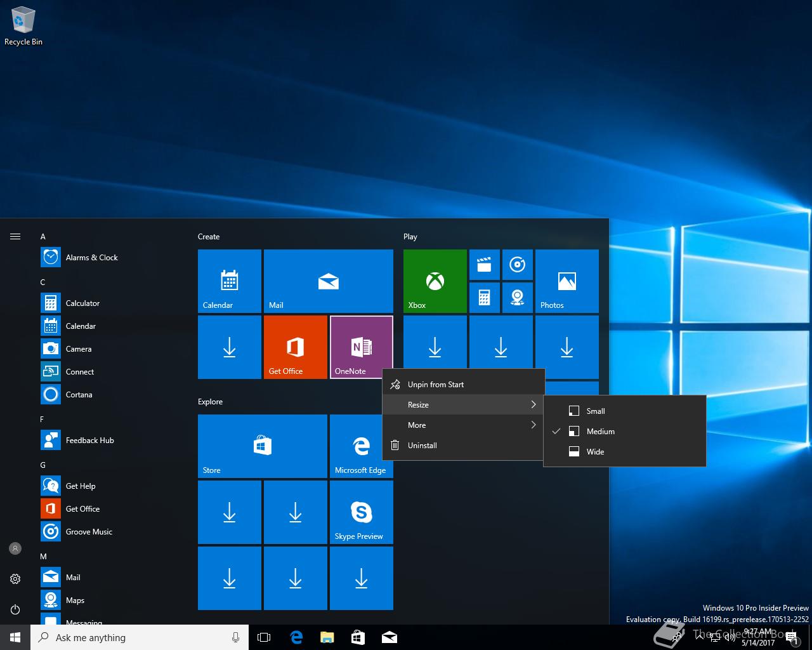Open the Action Center notification icon

pyautogui.click(x=792, y=638)
